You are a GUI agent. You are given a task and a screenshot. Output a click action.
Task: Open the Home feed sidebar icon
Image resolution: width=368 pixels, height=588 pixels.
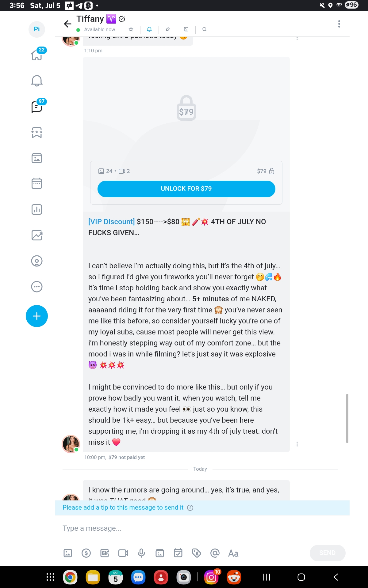[x=37, y=55]
